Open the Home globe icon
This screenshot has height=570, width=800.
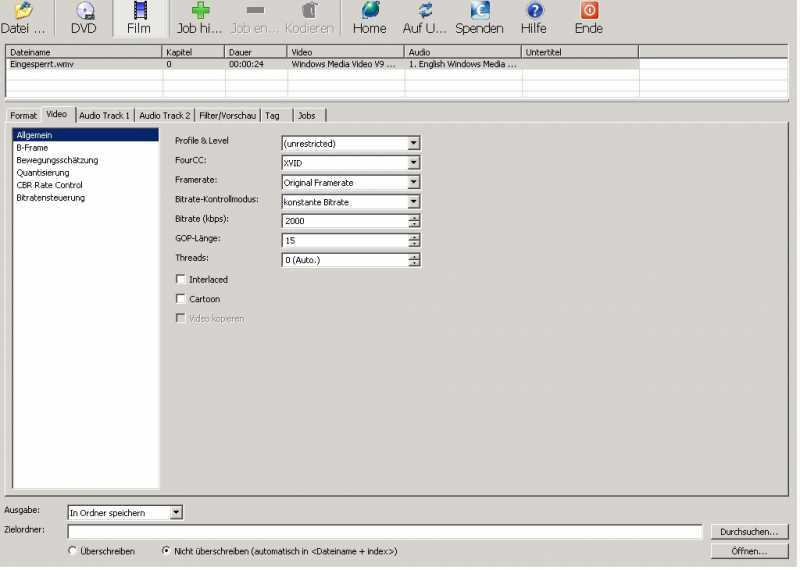370,11
